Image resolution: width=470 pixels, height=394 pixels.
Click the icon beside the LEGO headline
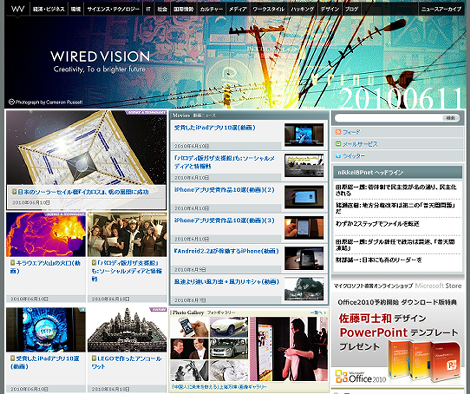[94, 358]
